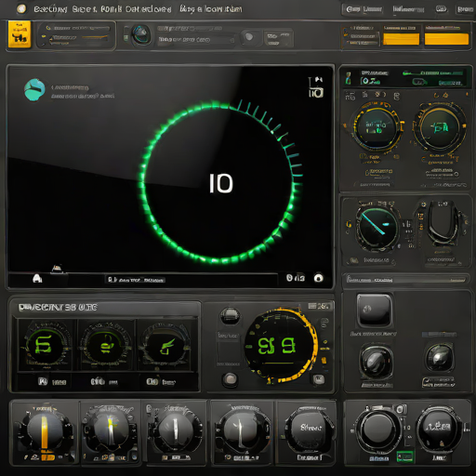
Task: Select the first tab at the top right
Action: 364,9
